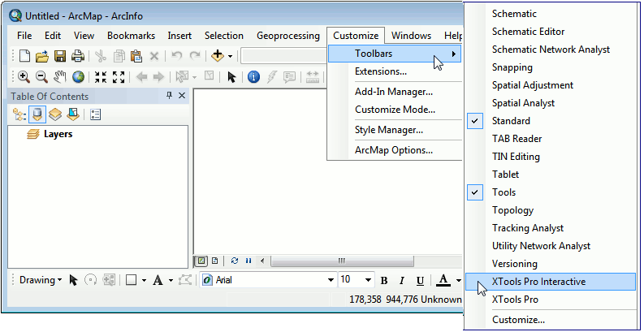Open the File menu
Screen dimensions: 644x332
[24, 36]
